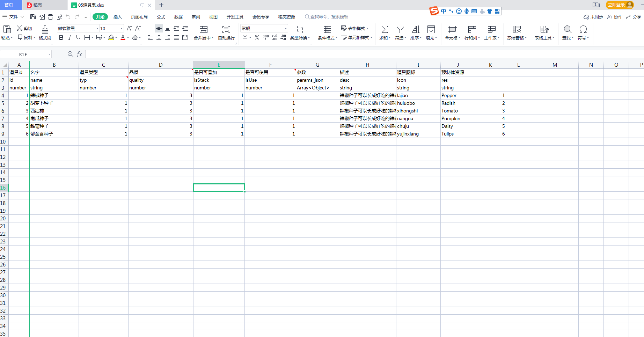Toggle Wrap Text (自动换行)

point(226,32)
